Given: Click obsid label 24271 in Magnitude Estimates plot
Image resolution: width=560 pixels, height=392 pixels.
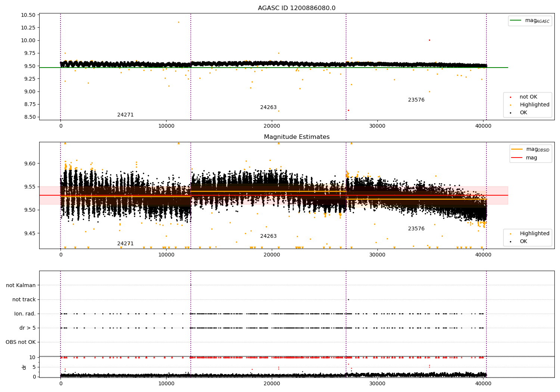Looking at the screenshot, I should click(x=125, y=244).
